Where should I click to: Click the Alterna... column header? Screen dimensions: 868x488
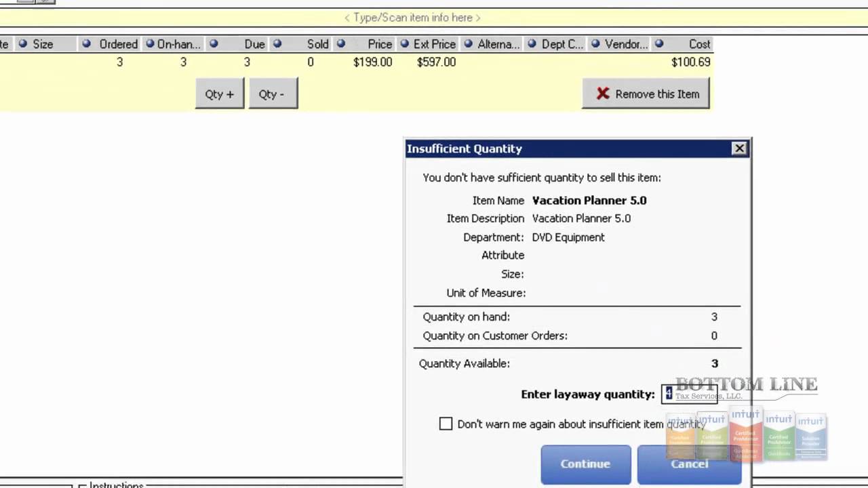492,44
